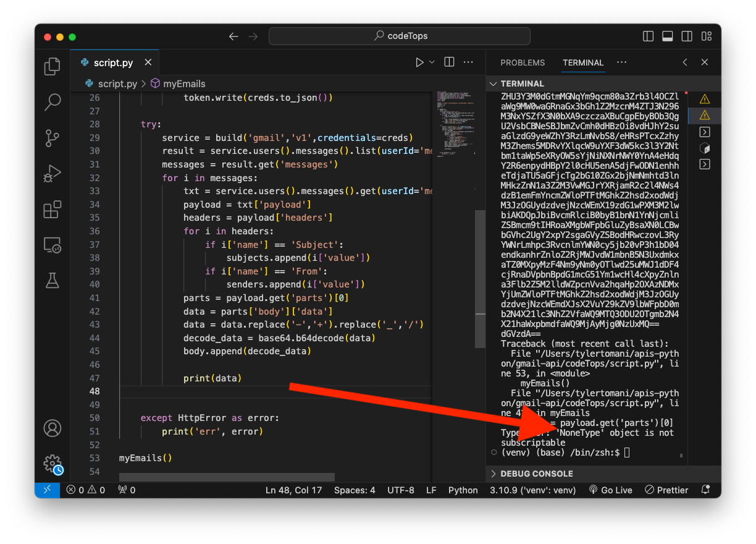
Task: Show more panel tabs ellipsis
Action: click(621, 62)
